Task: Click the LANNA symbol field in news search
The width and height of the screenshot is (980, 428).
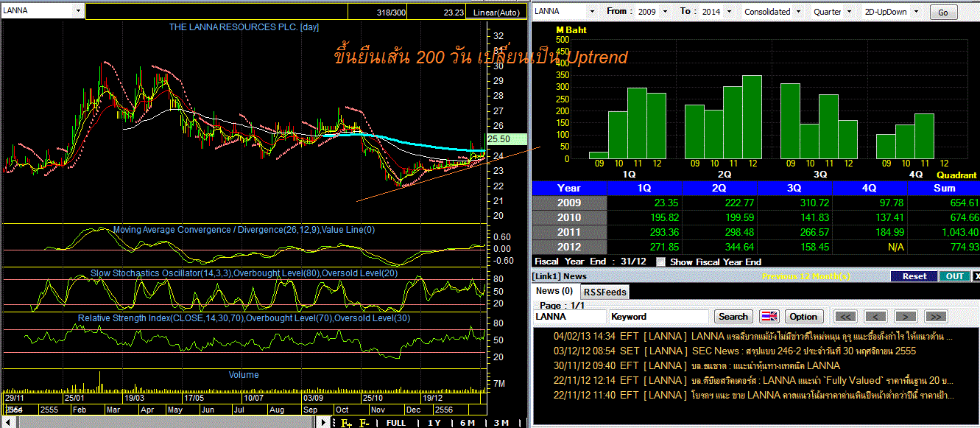Action: pyautogui.click(x=570, y=317)
